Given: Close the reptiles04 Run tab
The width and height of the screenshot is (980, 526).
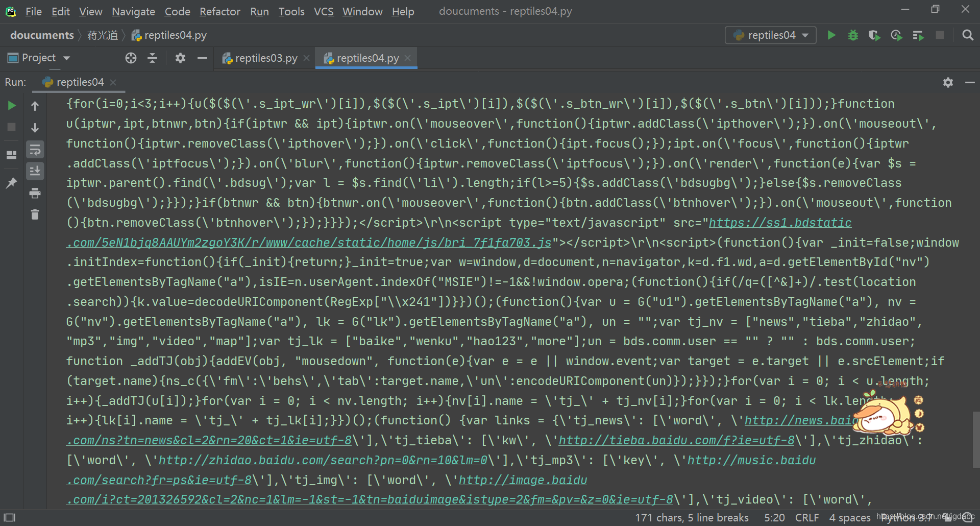Looking at the screenshot, I should 113,82.
